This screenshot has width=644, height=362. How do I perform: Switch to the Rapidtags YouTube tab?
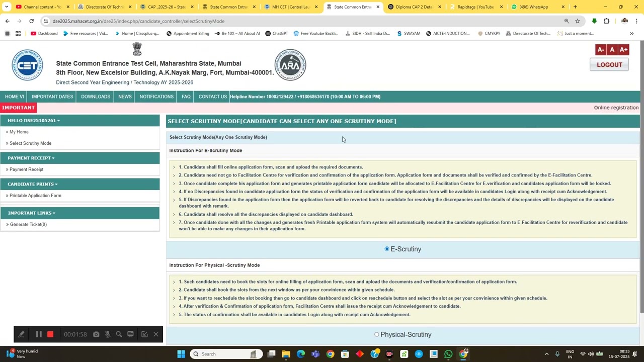(x=476, y=7)
